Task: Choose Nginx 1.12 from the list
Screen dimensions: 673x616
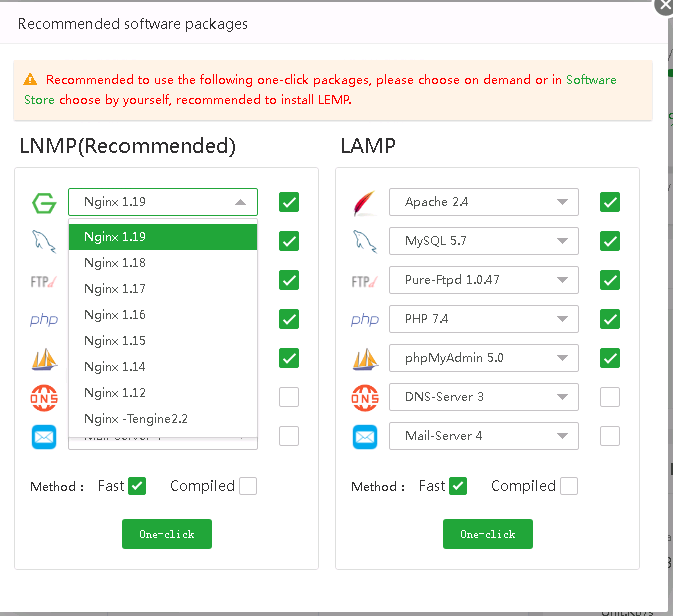Action: tap(163, 393)
